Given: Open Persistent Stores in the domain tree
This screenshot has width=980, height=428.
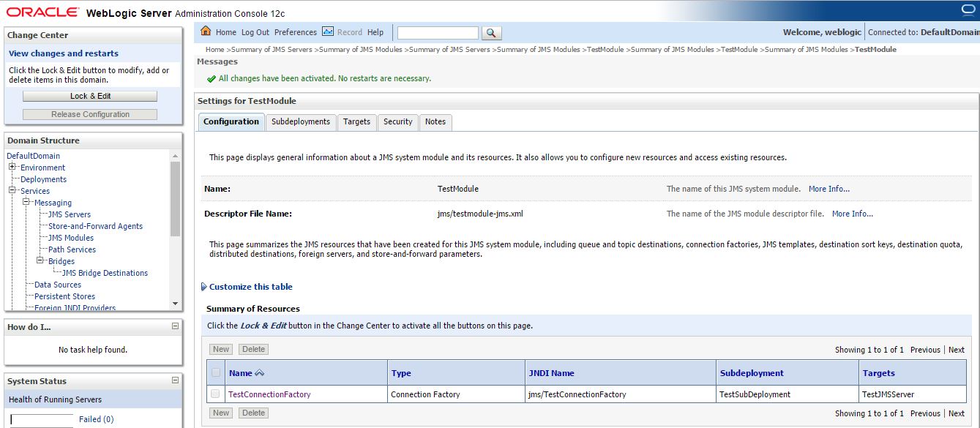Looking at the screenshot, I should (x=64, y=296).
